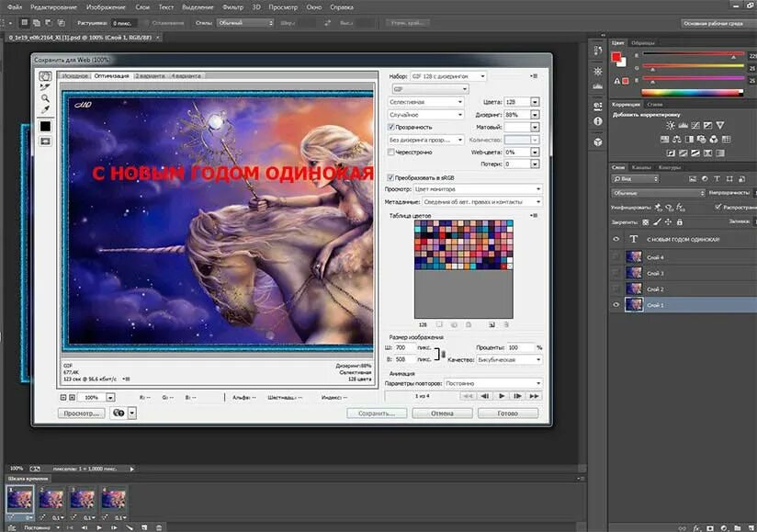Click the Exposure adjustment icon

tap(707, 126)
